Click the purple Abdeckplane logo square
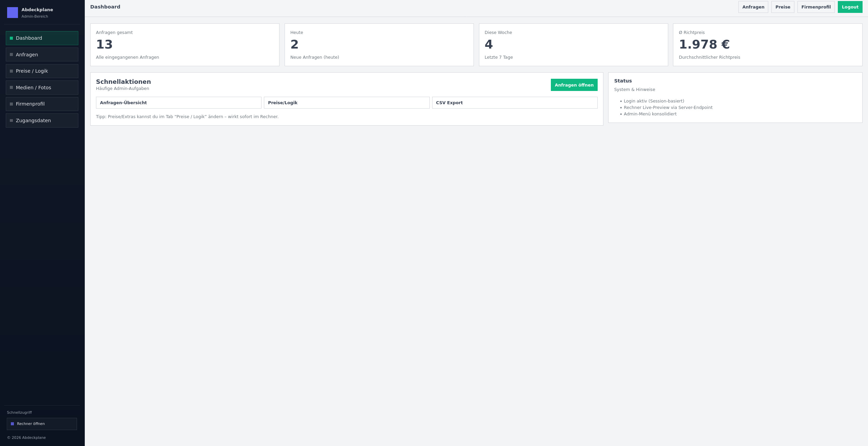 pos(13,13)
